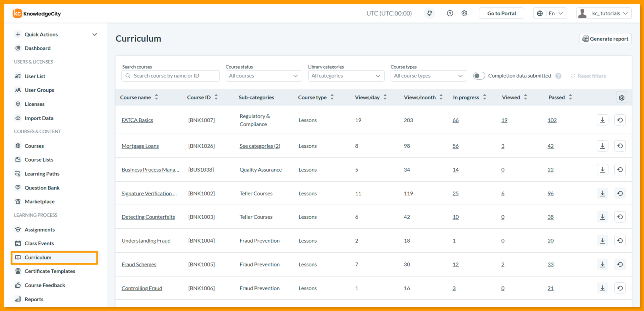This screenshot has height=311, width=644.
Task: Download the Understanding Fraud row data
Action: pos(602,241)
